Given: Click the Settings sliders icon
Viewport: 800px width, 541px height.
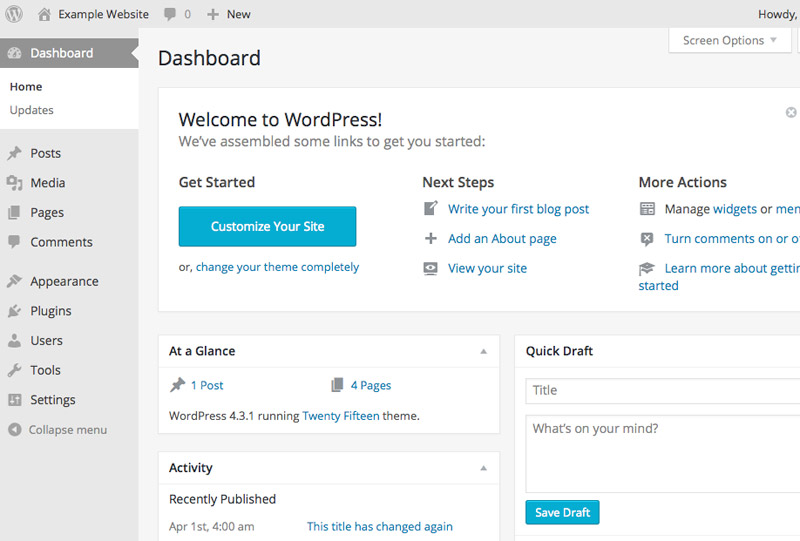Looking at the screenshot, I should [15, 400].
